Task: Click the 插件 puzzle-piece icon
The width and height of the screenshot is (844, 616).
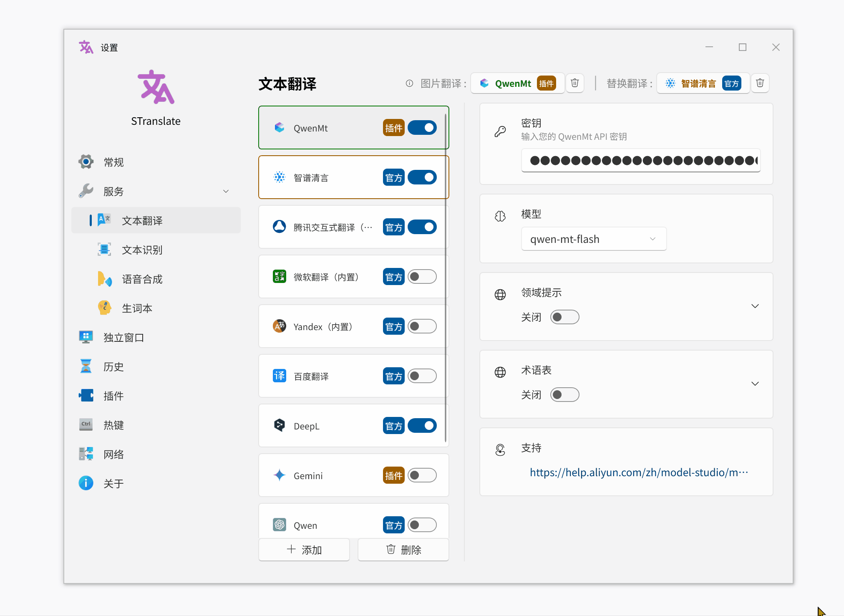Action: (x=86, y=395)
